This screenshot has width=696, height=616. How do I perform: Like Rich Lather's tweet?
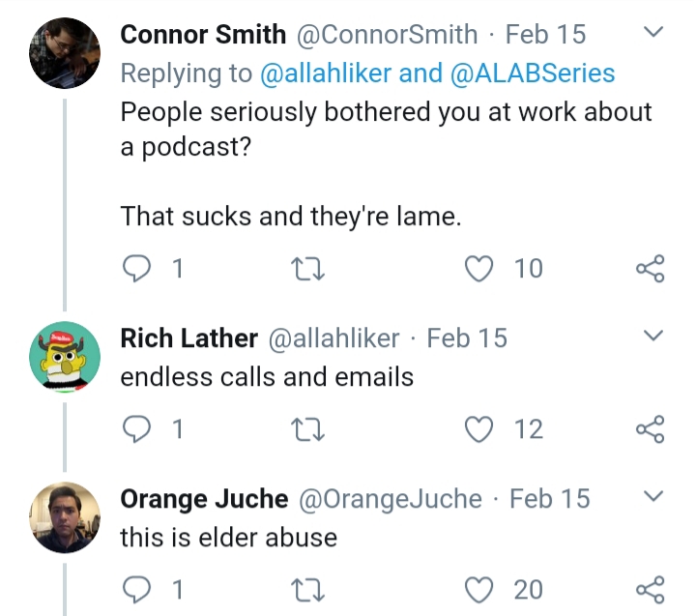point(478,429)
